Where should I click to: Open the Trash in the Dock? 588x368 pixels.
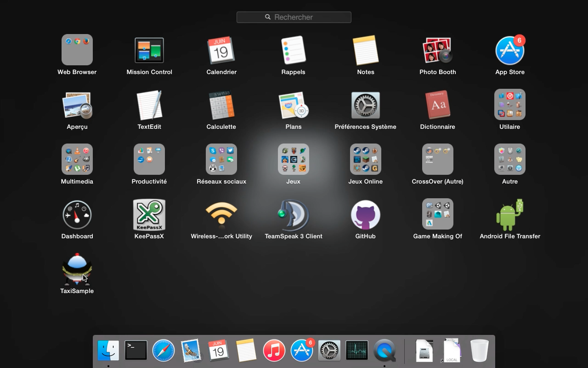coord(479,351)
